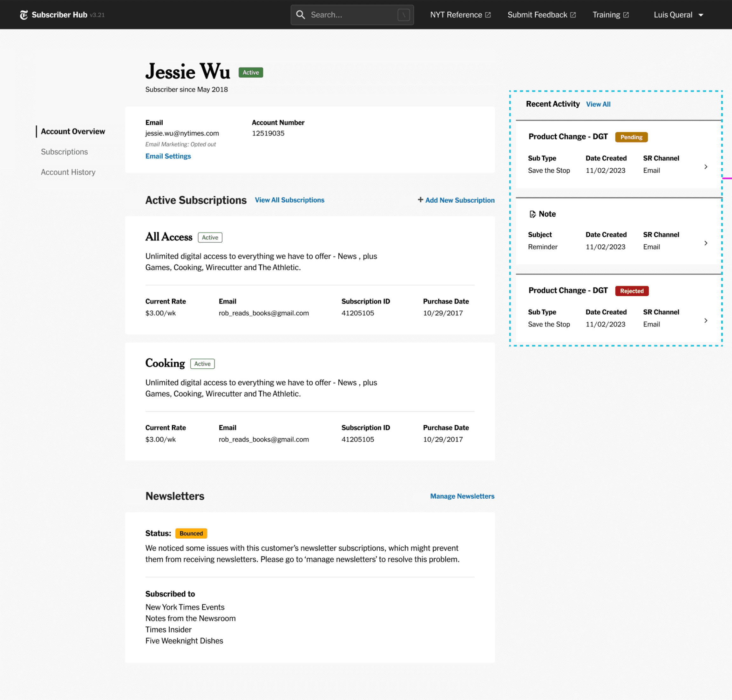Click the search magnifier icon
732x700 pixels.
[301, 15]
